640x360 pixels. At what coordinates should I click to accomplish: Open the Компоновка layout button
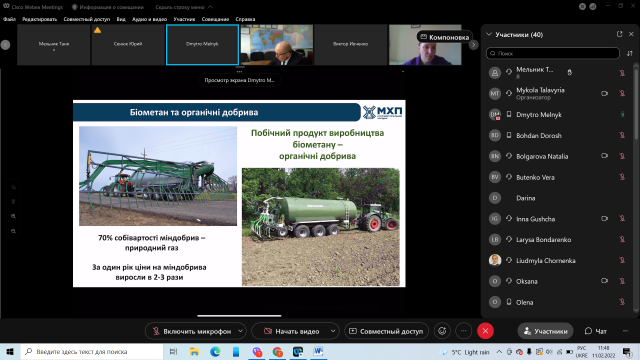[x=444, y=37]
